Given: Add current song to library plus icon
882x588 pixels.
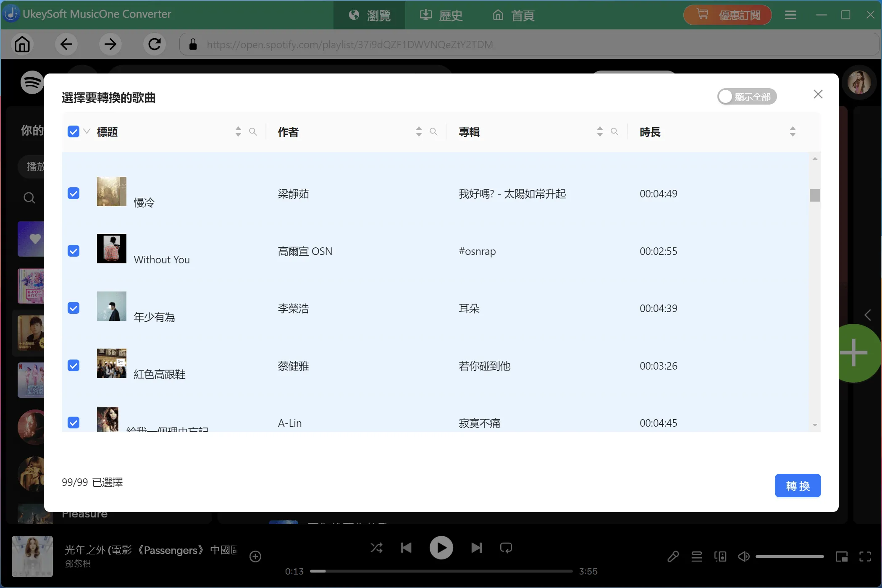Looking at the screenshot, I should coord(255,556).
